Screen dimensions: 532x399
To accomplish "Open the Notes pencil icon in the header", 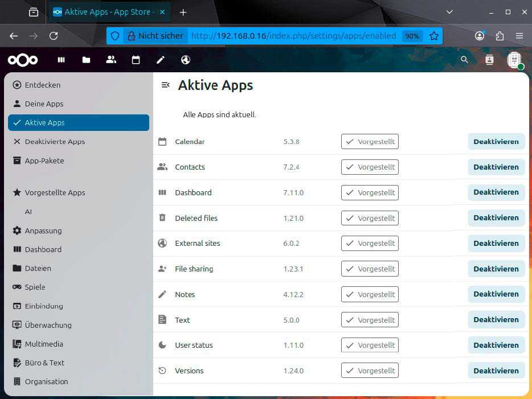I will [x=161, y=60].
